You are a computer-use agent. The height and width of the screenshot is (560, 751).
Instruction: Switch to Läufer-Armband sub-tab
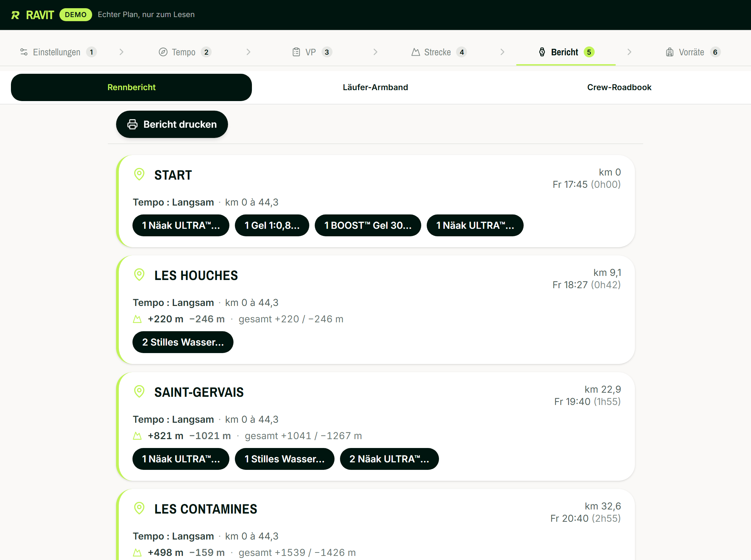pyautogui.click(x=375, y=87)
